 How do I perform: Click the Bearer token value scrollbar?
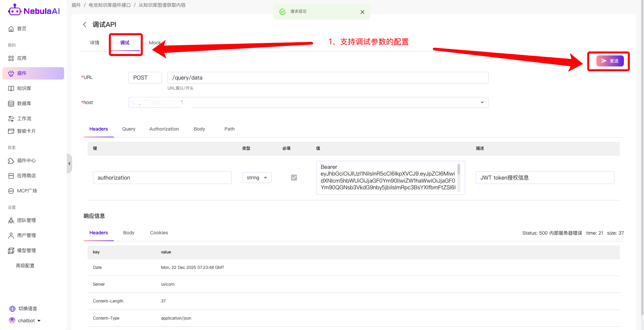(458, 170)
